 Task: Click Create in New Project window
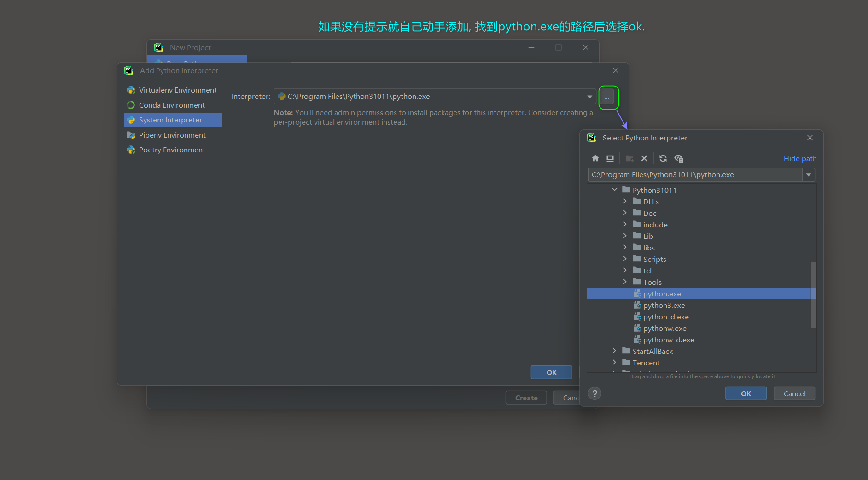(x=526, y=398)
